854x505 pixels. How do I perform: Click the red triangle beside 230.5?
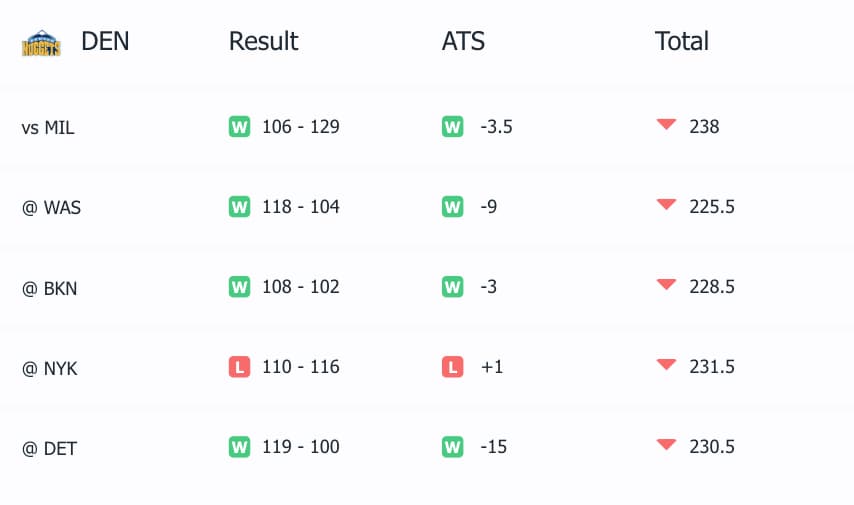coord(666,445)
